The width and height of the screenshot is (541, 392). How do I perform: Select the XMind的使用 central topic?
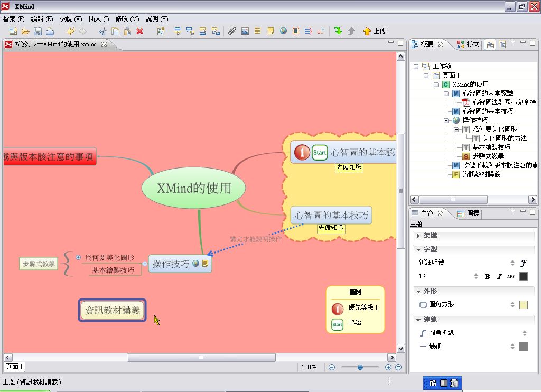point(193,188)
